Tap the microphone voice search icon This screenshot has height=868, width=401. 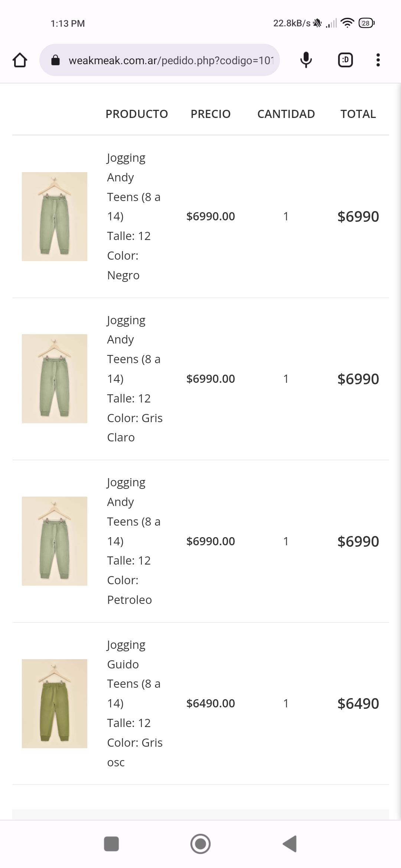[x=306, y=60]
